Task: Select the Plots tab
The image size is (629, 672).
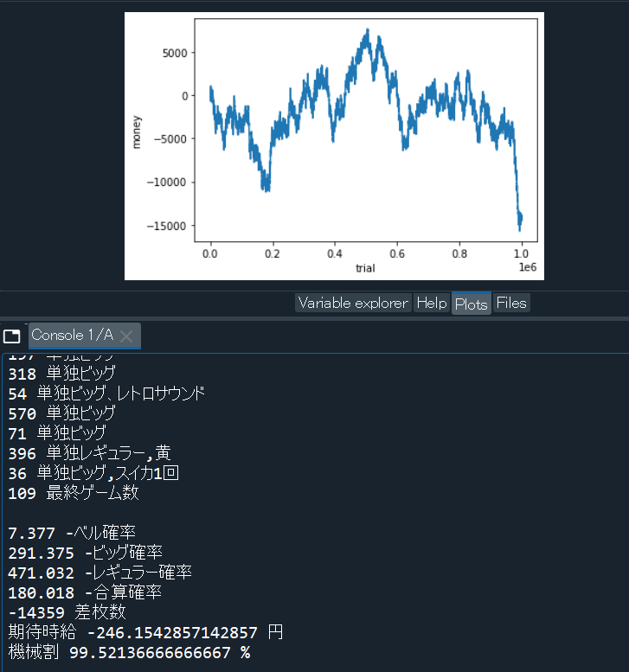Action: point(472,304)
